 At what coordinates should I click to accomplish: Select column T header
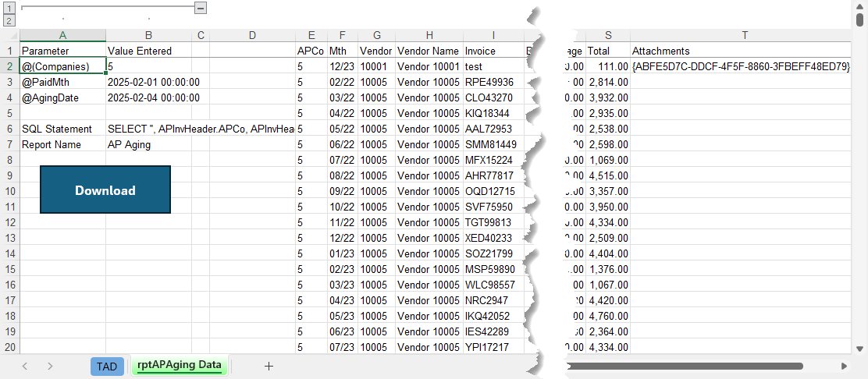click(745, 35)
